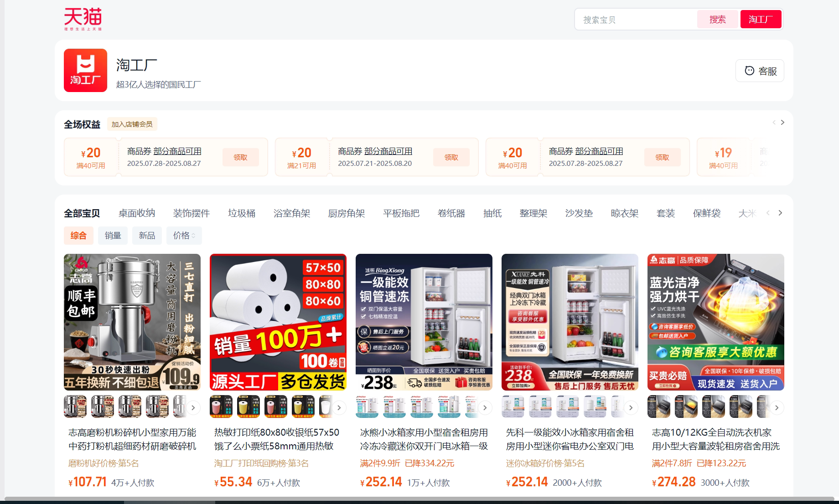
Task: Expand more categories with right chevron
Action: (781, 213)
